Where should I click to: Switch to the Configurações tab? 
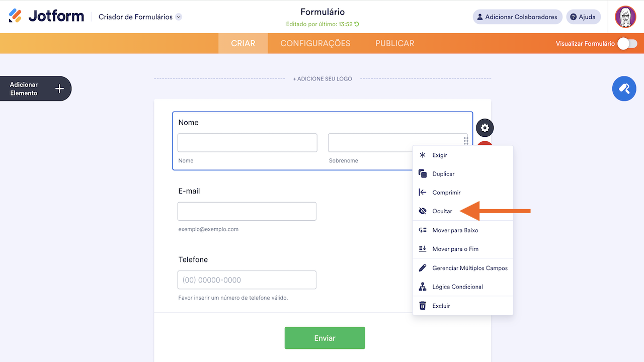(315, 43)
